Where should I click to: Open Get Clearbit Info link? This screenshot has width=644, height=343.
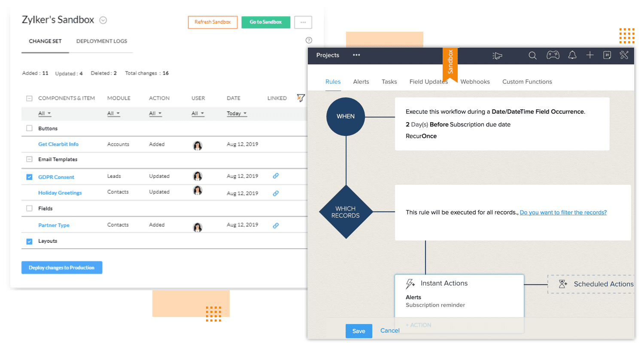pos(58,144)
